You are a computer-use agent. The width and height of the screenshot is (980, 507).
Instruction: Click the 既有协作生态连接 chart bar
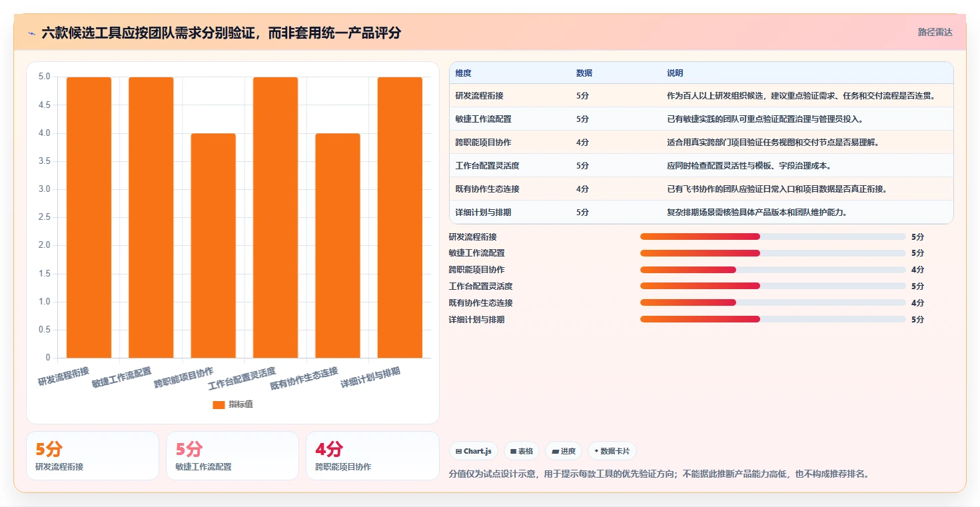click(x=338, y=246)
